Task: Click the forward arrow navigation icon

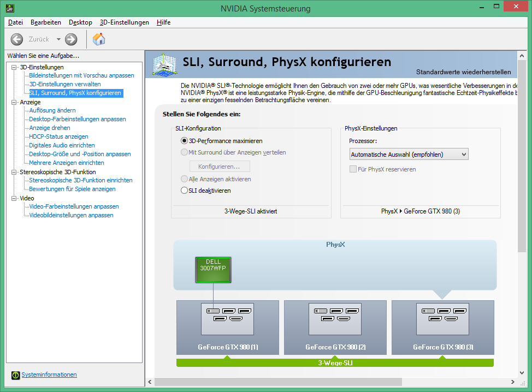Action: (x=71, y=39)
